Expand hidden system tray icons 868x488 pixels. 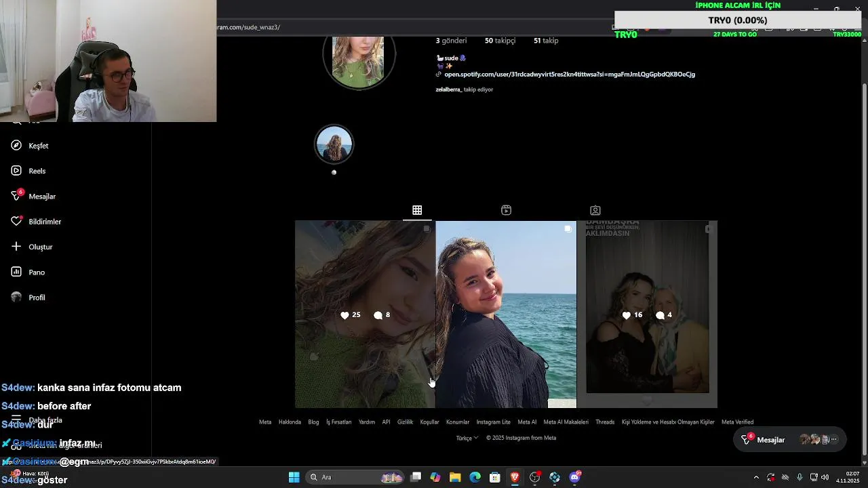click(x=756, y=477)
